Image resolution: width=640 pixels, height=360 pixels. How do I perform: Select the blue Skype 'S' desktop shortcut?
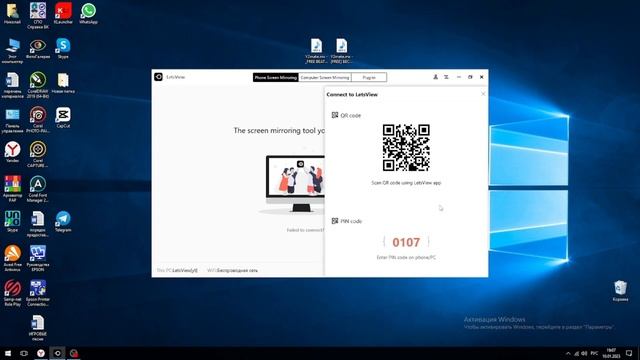(x=63, y=48)
